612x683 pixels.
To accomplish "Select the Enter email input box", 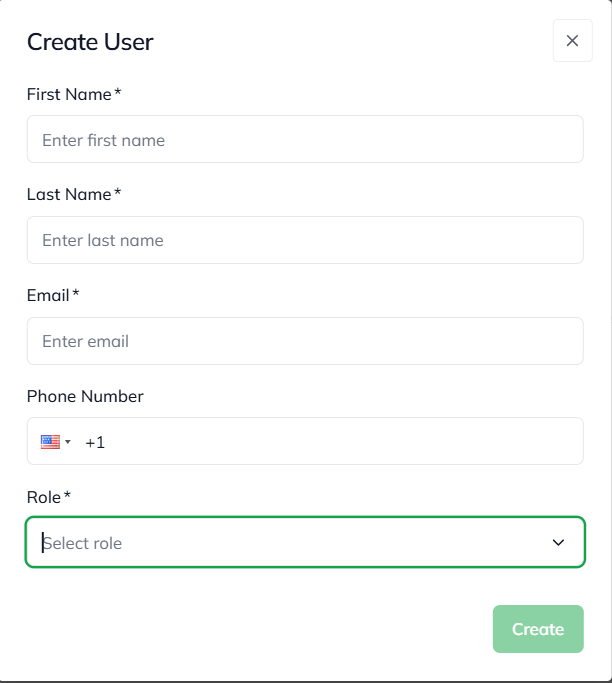I will pos(304,341).
